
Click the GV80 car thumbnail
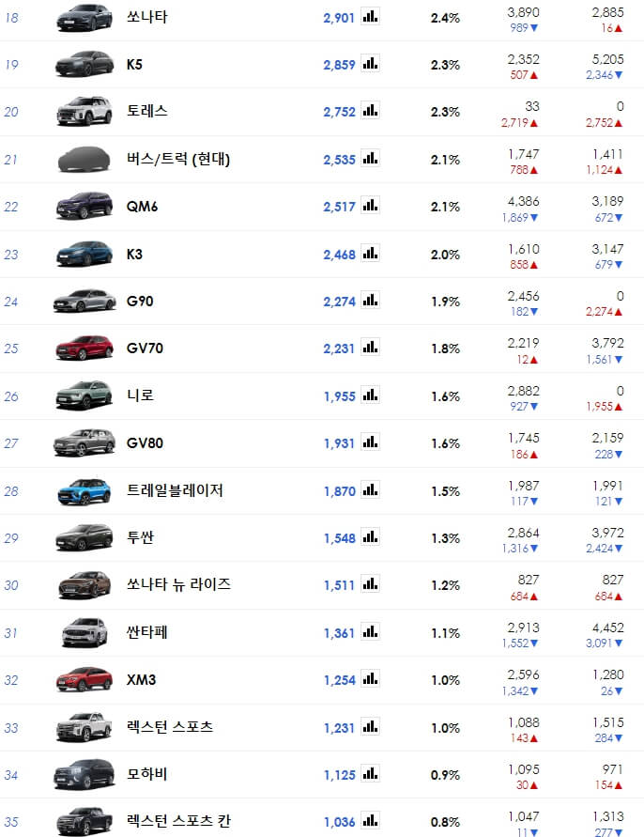point(84,443)
